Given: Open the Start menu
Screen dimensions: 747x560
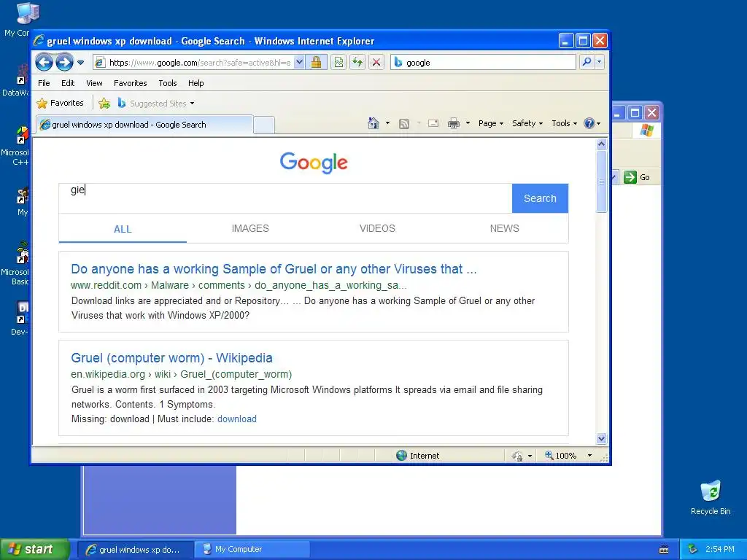Looking at the screenshot, I should click(x=34, y=549).
